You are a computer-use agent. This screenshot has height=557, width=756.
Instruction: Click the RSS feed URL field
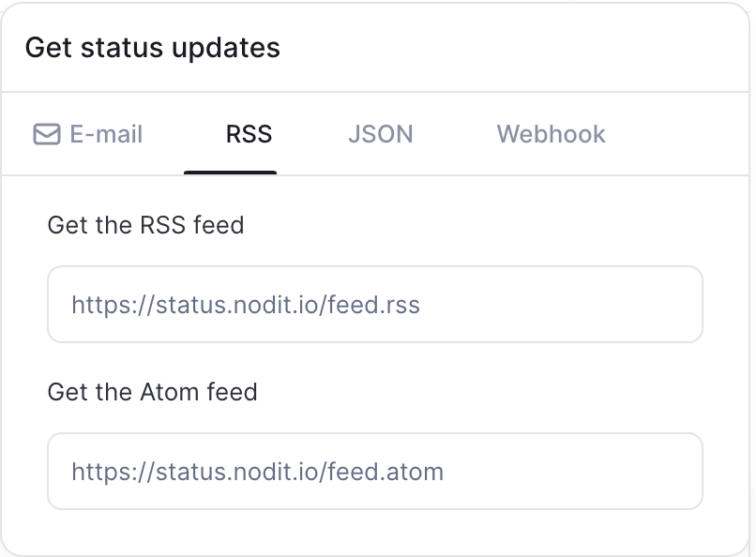pos(375,305)
